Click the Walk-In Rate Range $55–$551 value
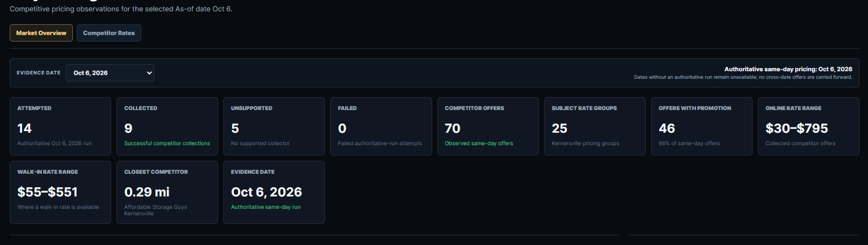868x245 pixels. pyautogui.click(x=47, y=192)
